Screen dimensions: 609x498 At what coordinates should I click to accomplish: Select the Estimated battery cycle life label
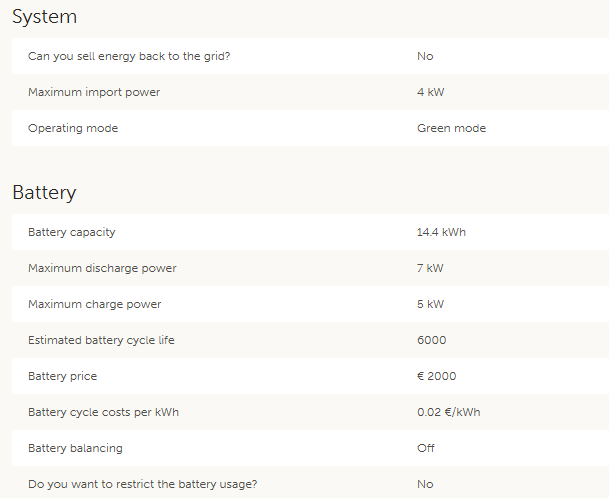[101, 340]
